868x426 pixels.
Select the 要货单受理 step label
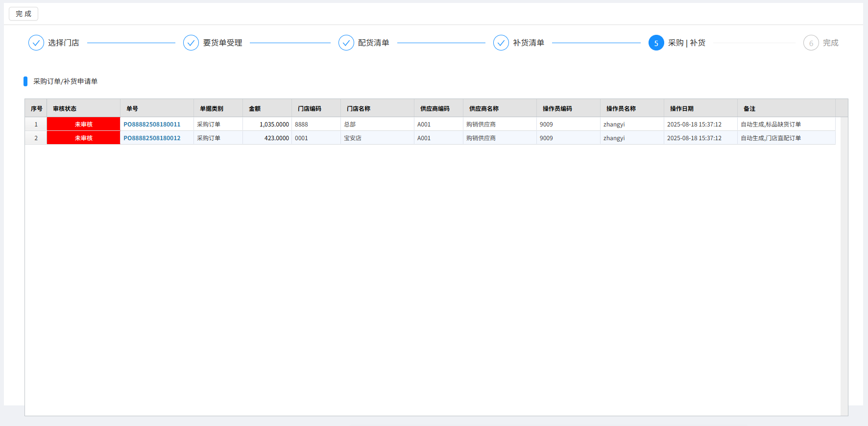(x=222, y=43)
